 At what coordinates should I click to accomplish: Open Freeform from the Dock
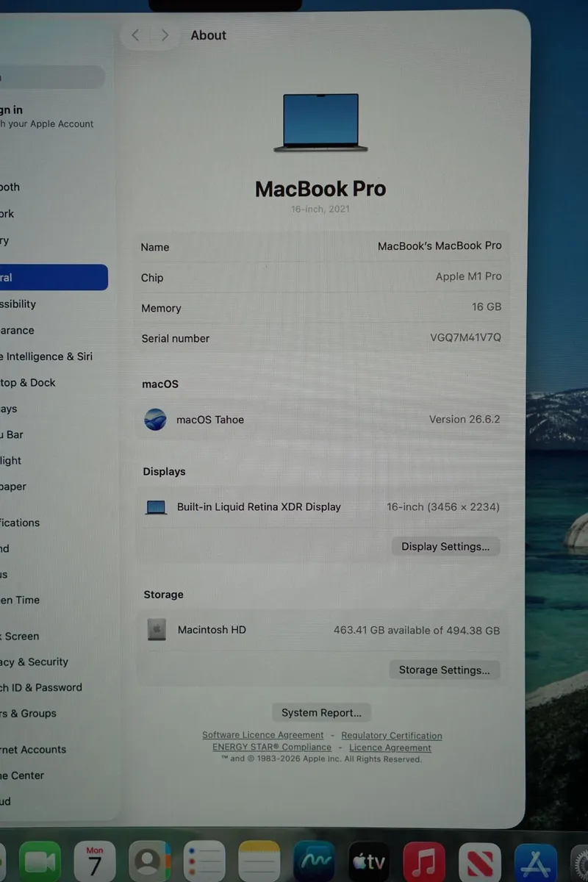click(x=315, y=861)
